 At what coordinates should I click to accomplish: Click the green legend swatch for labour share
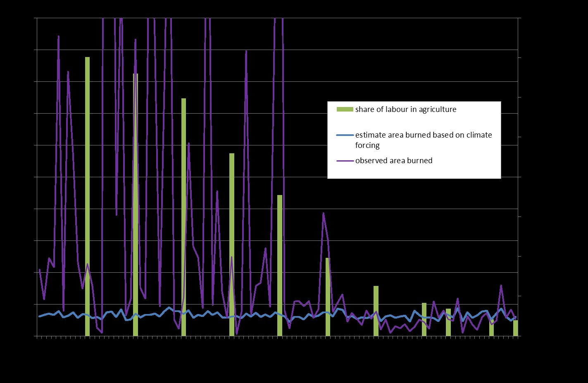(345, 109)
